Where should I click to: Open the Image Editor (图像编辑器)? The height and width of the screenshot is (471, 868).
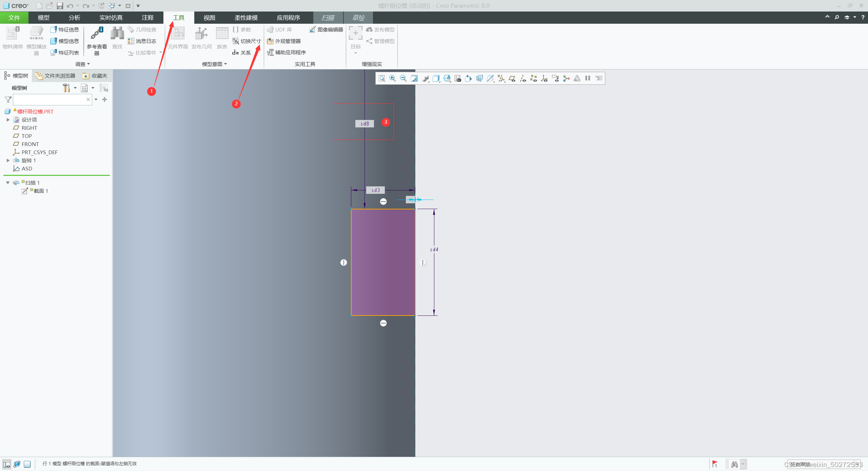click(x=326, y=29)
